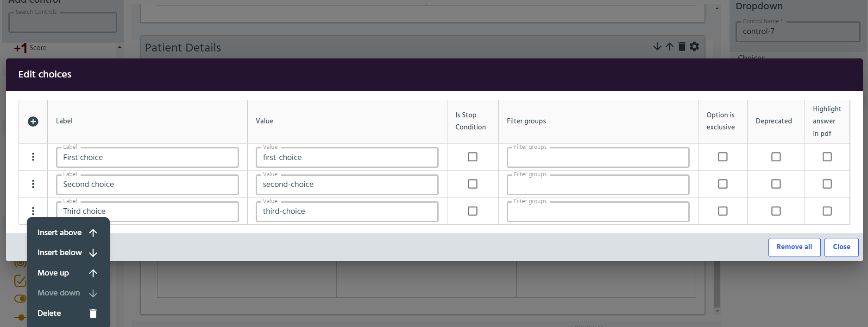Enable Highlight answer in pdf for Third choice
868x327 pixels.
point(827,211)
